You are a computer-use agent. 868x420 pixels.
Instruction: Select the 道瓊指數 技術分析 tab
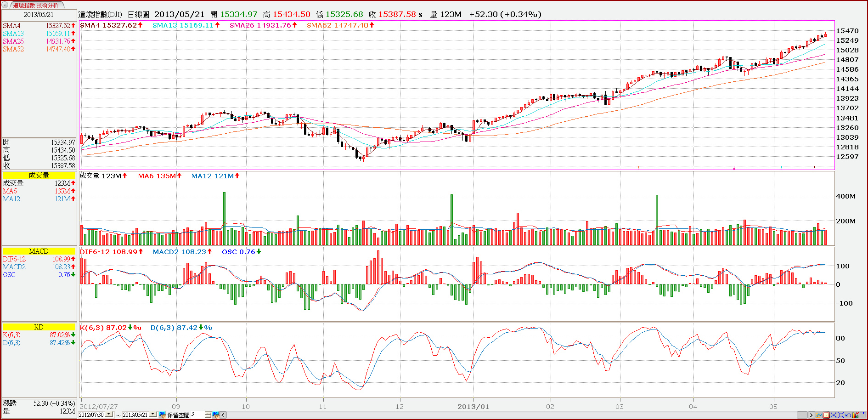36,5
